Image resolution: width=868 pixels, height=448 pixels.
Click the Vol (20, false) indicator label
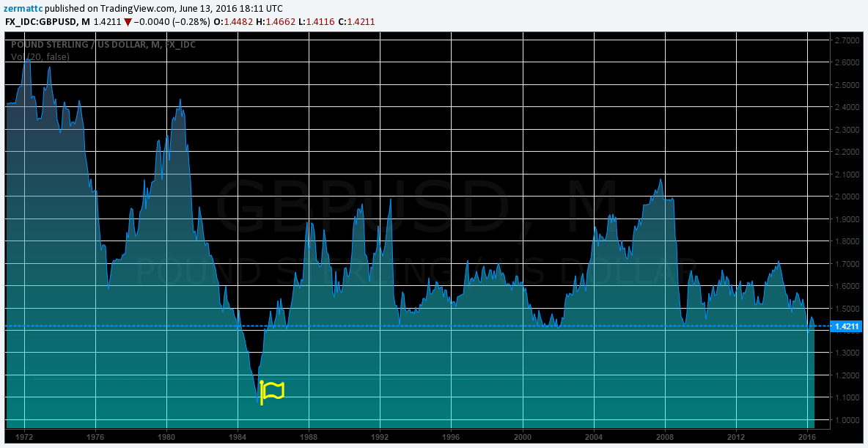[40, 57]
